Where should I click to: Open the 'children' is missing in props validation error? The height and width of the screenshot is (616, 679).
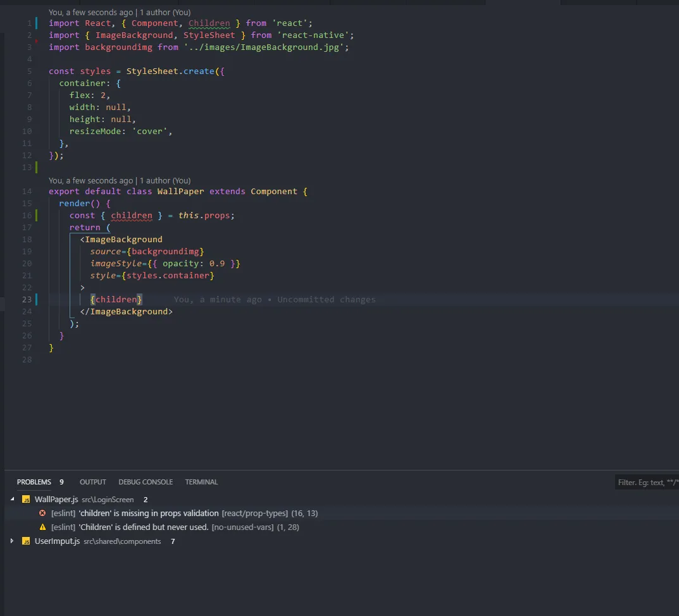tap(185, 514)
